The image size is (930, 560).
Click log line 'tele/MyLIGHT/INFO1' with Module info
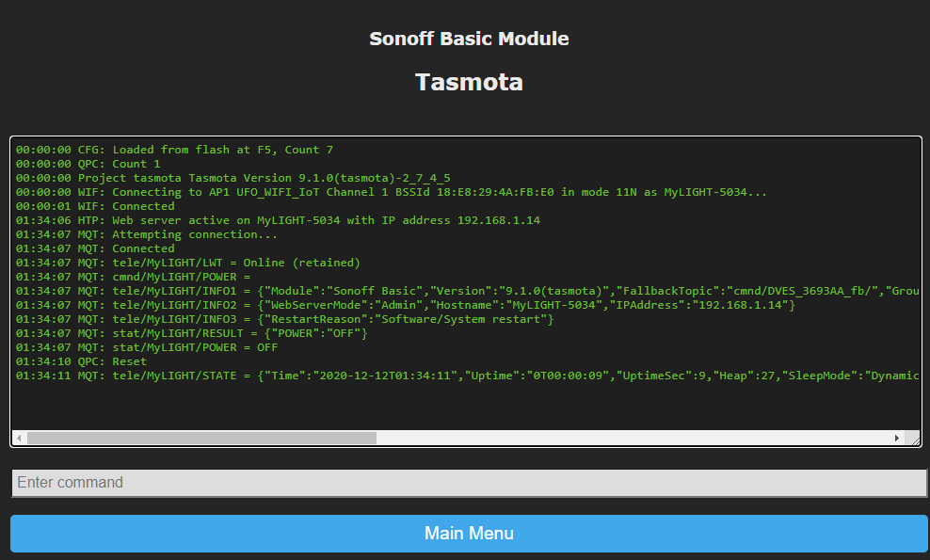pyautogui.click(x=468, y=291)
